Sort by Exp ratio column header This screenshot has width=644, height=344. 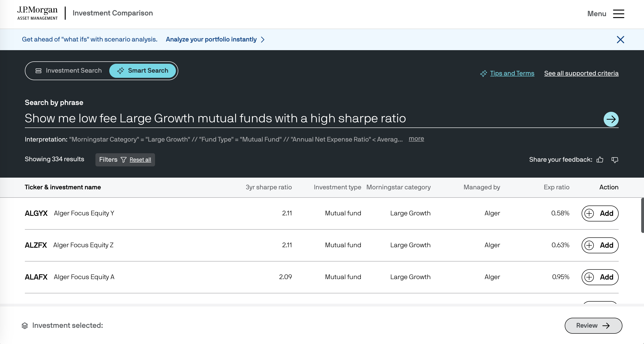click(x=556, y=187)
